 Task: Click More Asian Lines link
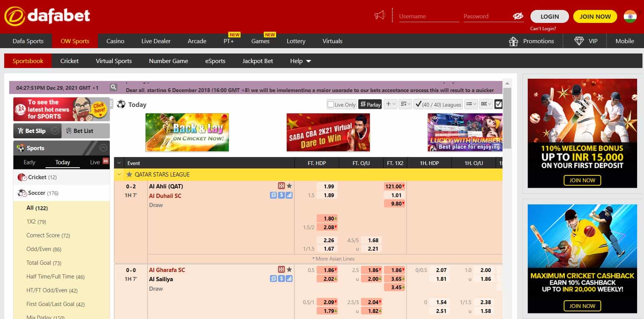pos(333,259)
